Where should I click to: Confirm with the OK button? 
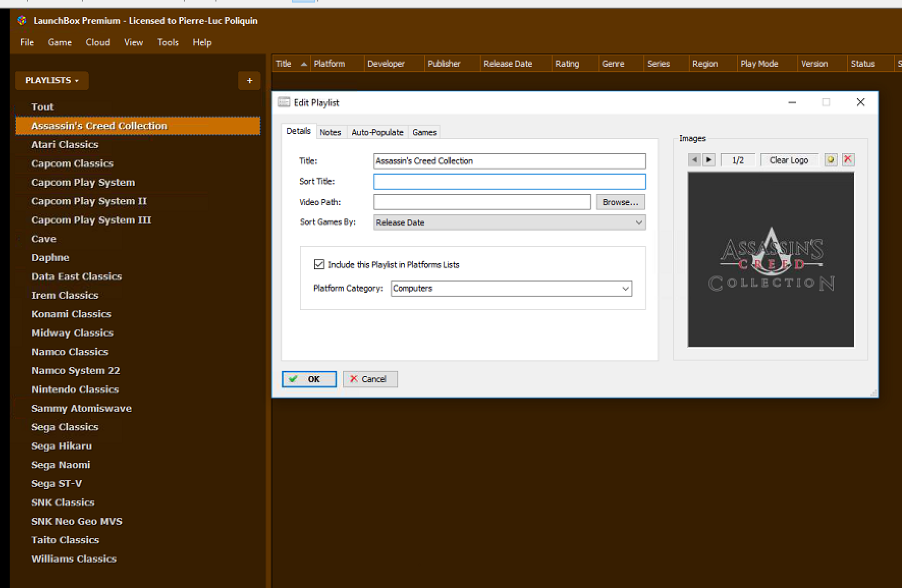click(309, 379)
